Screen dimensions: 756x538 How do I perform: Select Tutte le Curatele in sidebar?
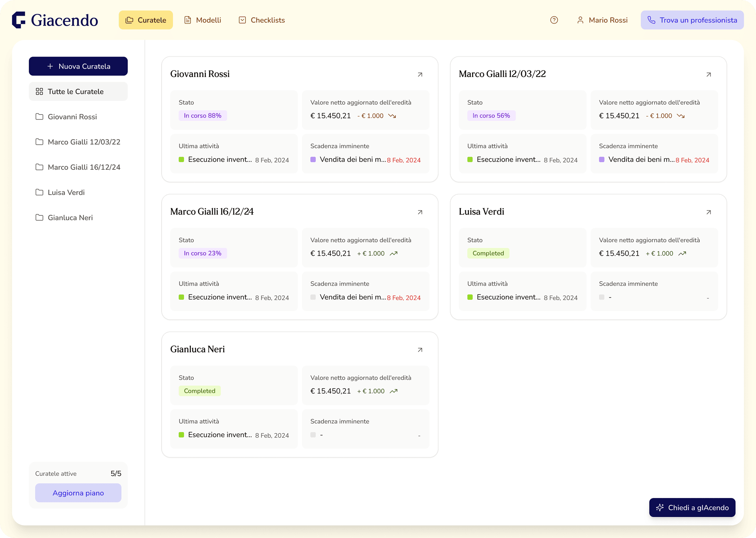(x=78, y=91)
